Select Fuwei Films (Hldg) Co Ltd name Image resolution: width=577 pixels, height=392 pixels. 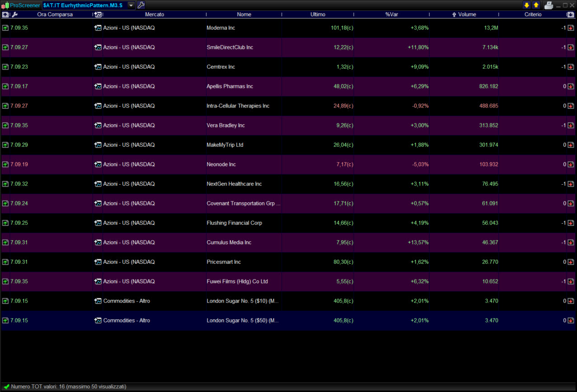pos(237,281)
